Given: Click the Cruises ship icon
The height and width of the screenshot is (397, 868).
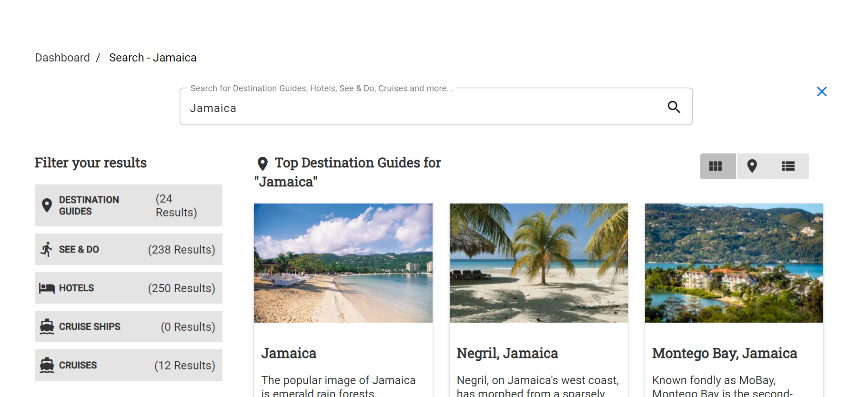Looking at the screenshot, I should tap(47, 365).
